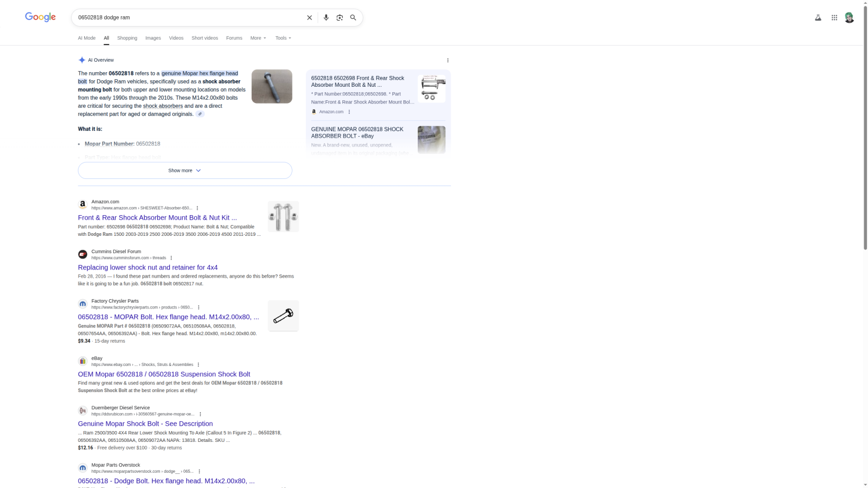Screen dimensions: 868x488
Task: Switch to the Images tab
Action: [x=153, y=38]
